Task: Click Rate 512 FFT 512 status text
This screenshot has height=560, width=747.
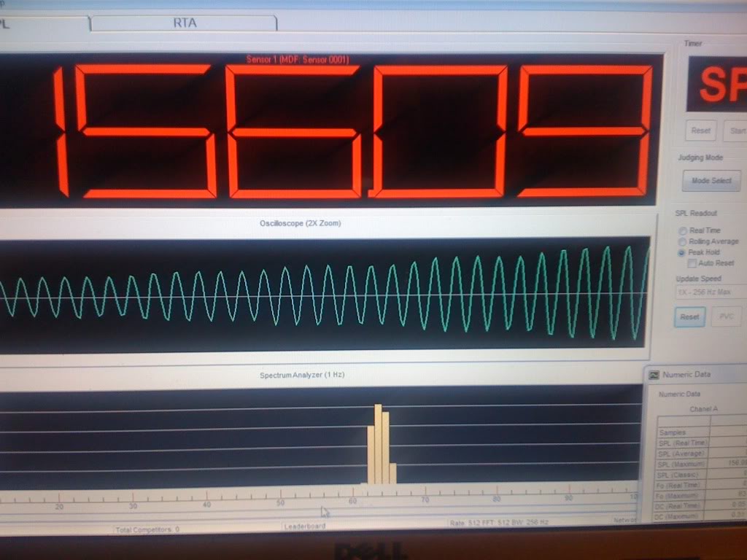Action: tap(499, 522)
